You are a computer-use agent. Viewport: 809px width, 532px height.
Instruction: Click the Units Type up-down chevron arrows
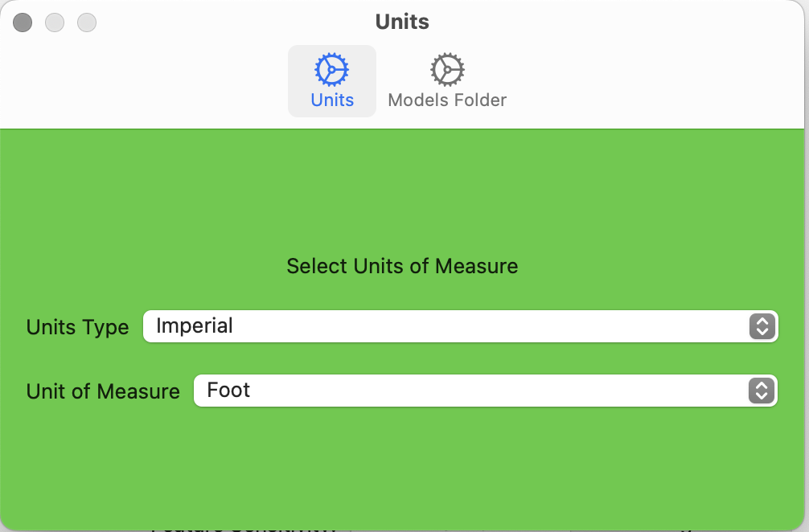point(761,326)
